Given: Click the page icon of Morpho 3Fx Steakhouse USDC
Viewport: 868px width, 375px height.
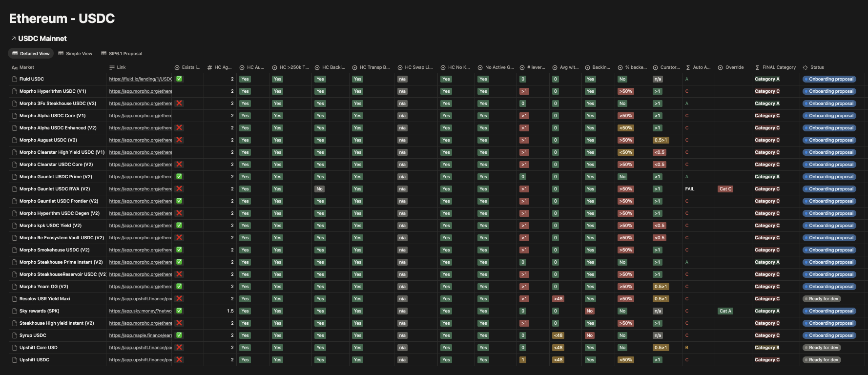Looking at the screenshot, I should (15, 104).
